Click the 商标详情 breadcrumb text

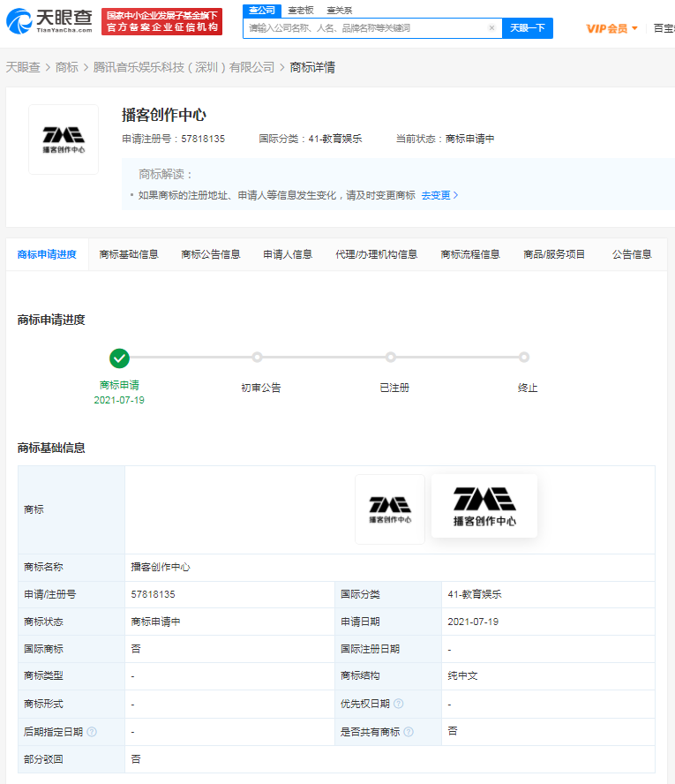(312, 67)
